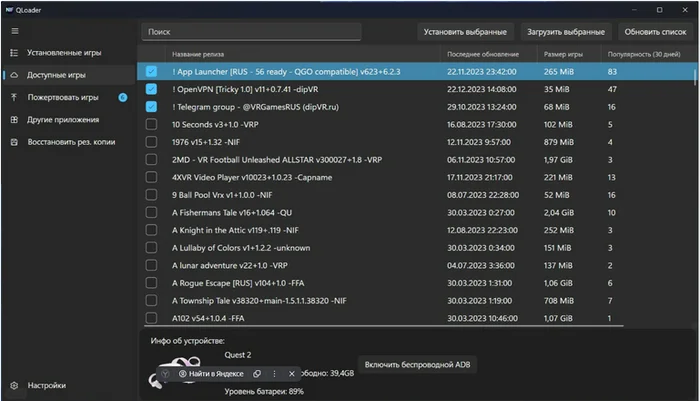Viewport: 700px width, 401px height.
Task: Focus the Поиск search field
Action: coord(251,32)
